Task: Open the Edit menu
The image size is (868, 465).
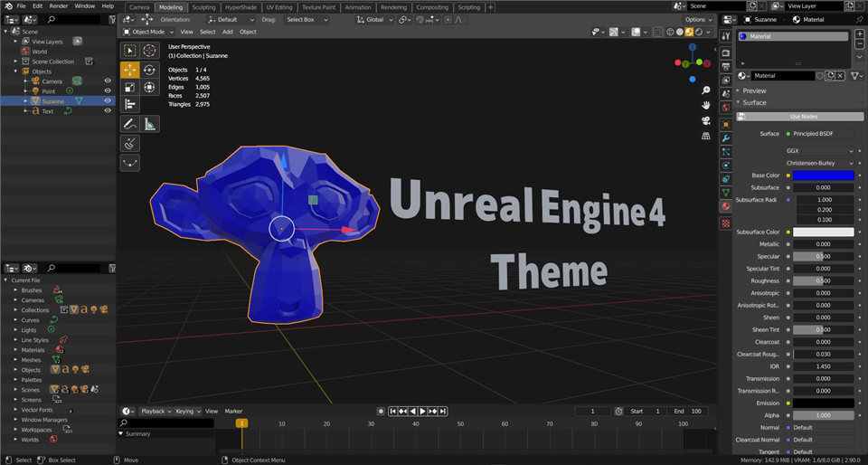Action: click(x=37, y=6)
